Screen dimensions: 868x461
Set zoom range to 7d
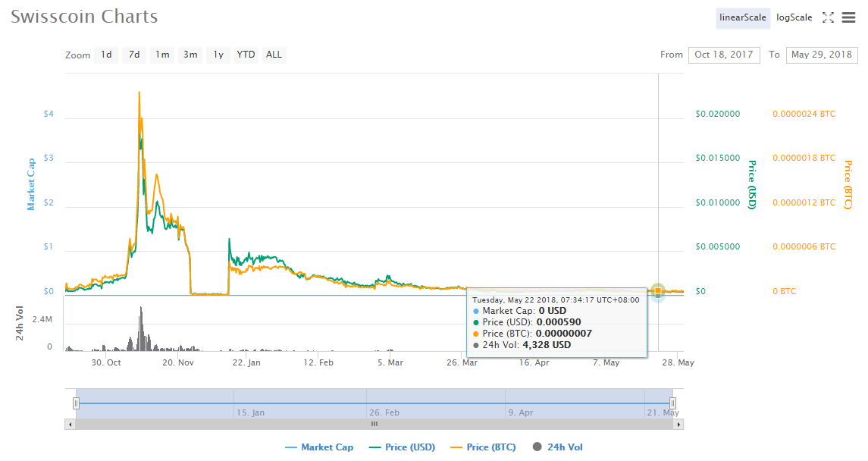[x=134, y=55]
